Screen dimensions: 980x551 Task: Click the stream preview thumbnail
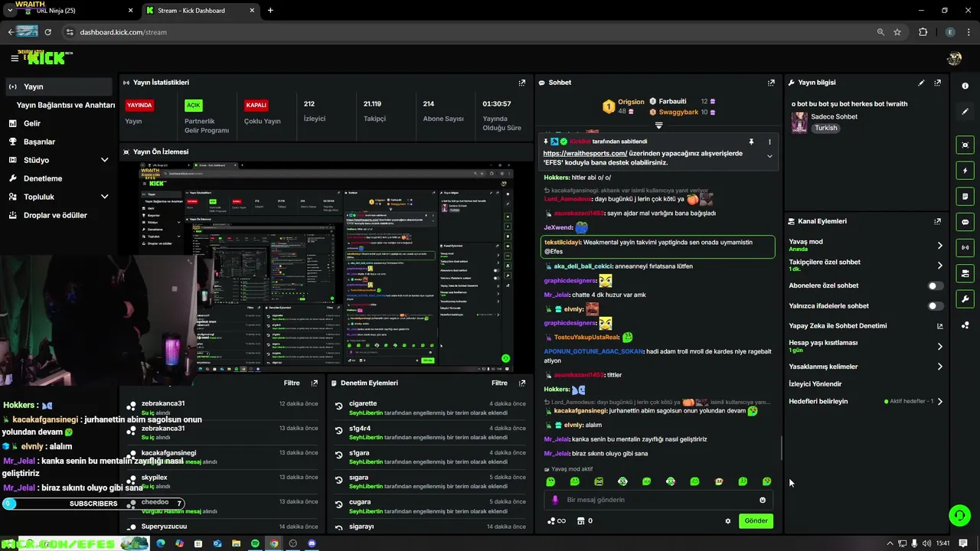point(327,267)
